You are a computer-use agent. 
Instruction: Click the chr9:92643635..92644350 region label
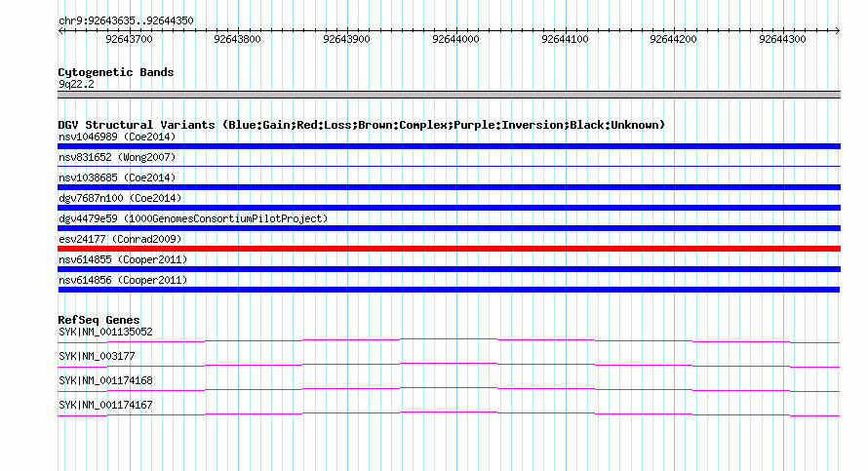click(126, 21)
